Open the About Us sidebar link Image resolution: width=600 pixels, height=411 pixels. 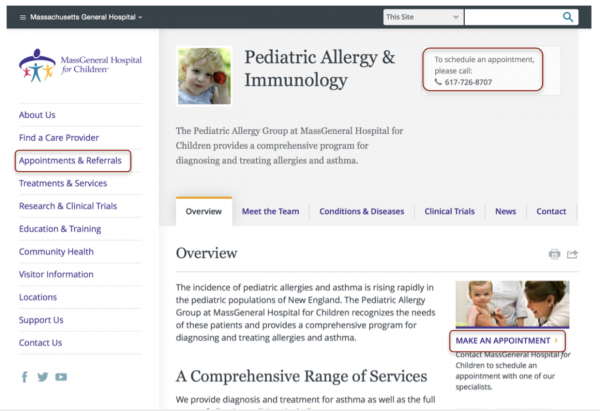[x=37, y=115]
